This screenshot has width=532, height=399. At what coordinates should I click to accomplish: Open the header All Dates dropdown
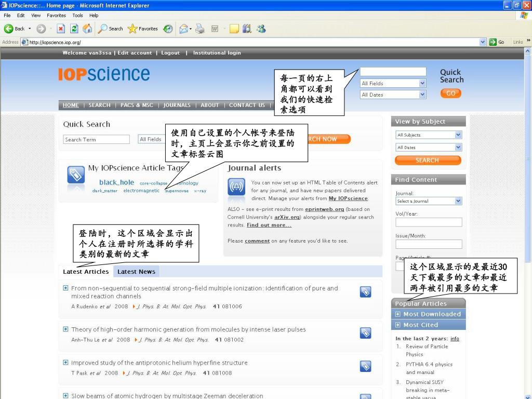(x=393, y=95)
